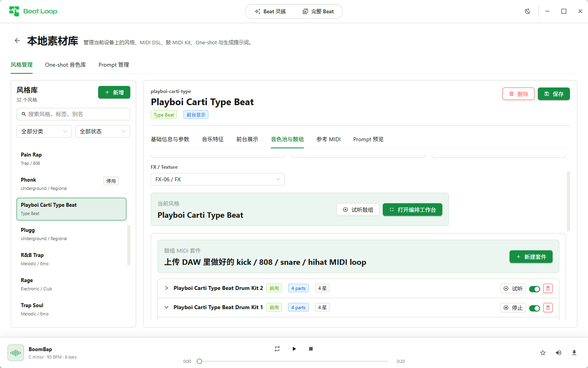Select the Rage style
The image size is (588, 368).
click(x=71, y=284)
